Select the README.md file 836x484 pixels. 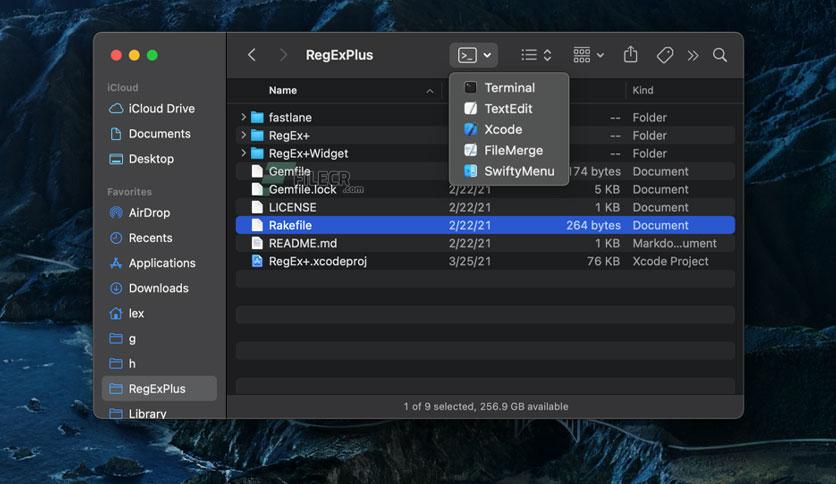pyautogui.click(x=485, y=243)
